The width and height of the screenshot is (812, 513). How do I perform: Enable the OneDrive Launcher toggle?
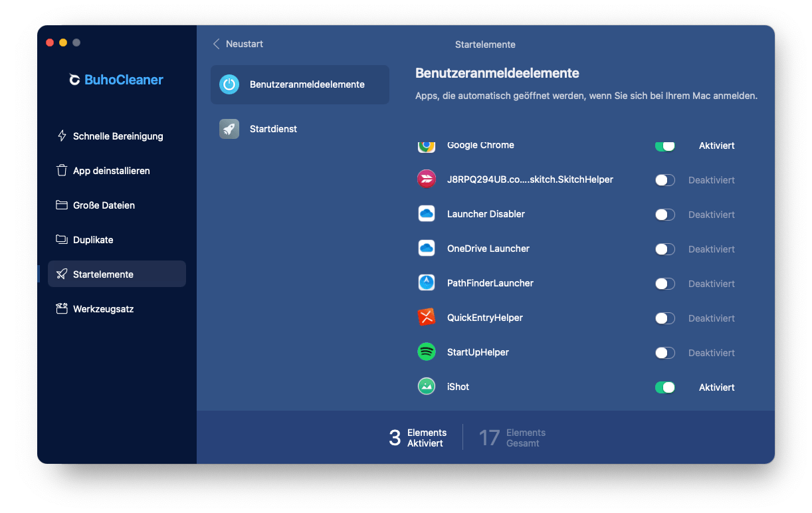tap(664, 249)
